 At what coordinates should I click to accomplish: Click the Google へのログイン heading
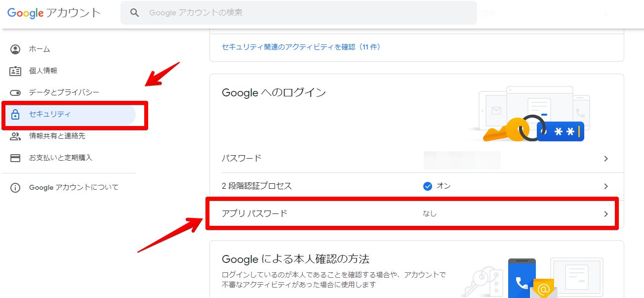tap(274, 92)
